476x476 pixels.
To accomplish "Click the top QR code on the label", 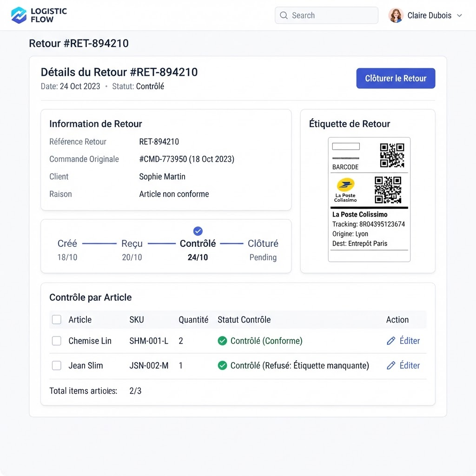I will 392,155.
